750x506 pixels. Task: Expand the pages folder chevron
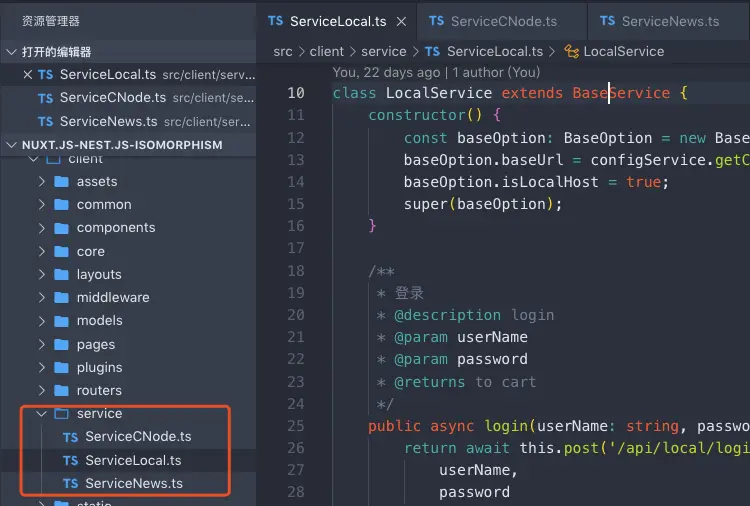42,344
